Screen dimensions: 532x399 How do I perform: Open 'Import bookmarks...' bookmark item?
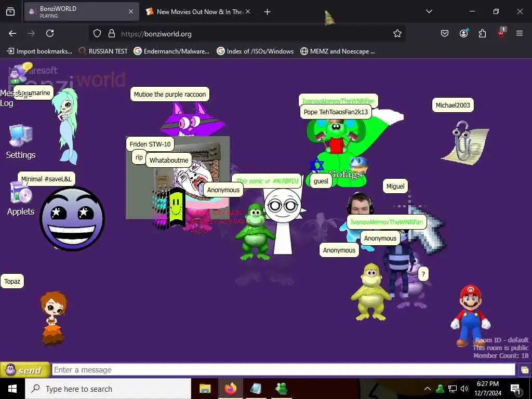point(39,51)
